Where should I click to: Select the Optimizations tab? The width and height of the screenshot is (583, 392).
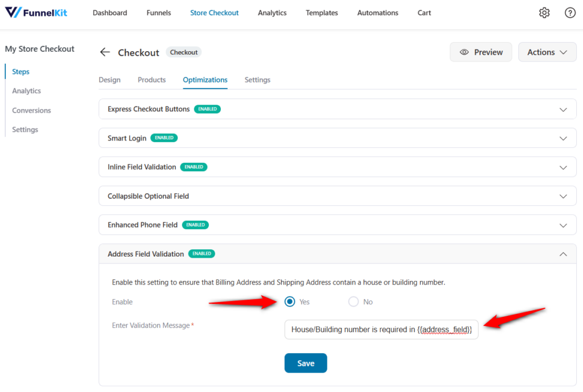[205, 80]
